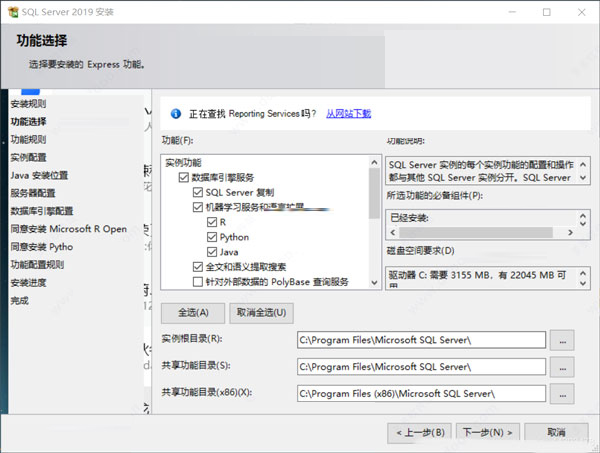Click the 实例根目录 path field
This screenshot has height=453, width=600.
pyautogui.click(x=421, y=340)
